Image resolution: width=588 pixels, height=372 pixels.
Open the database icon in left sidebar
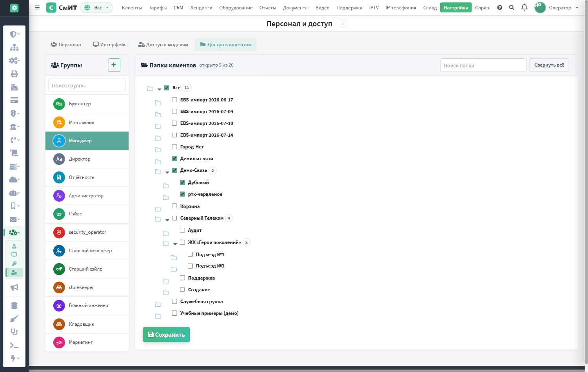14,306
